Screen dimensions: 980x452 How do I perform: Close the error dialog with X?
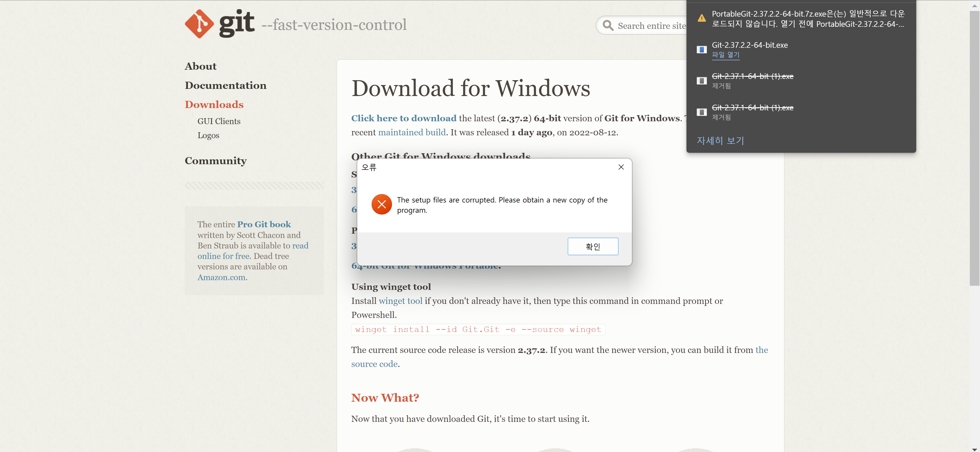pos(621,167)
